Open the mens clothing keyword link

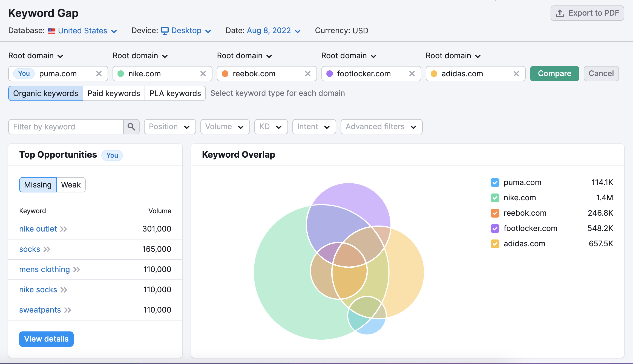click(x=45, y=270)
